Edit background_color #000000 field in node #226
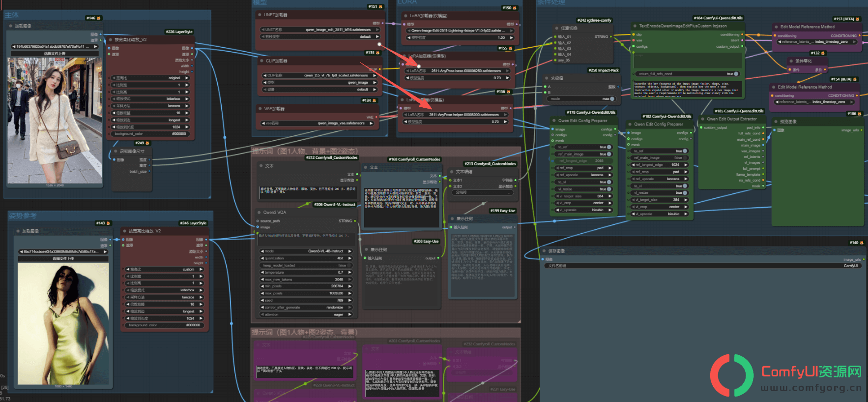The height and width of the screenshot is (402, 868). coord(150,134)
